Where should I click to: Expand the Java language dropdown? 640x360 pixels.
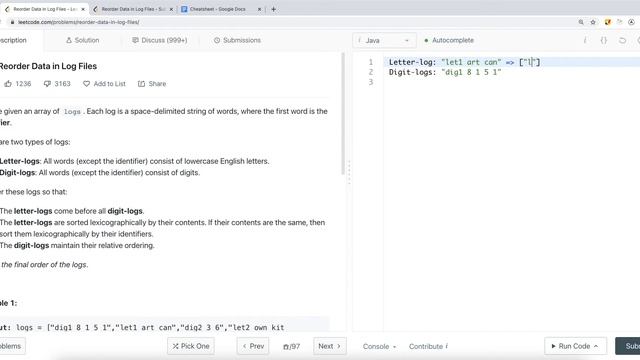click(384, 40)
